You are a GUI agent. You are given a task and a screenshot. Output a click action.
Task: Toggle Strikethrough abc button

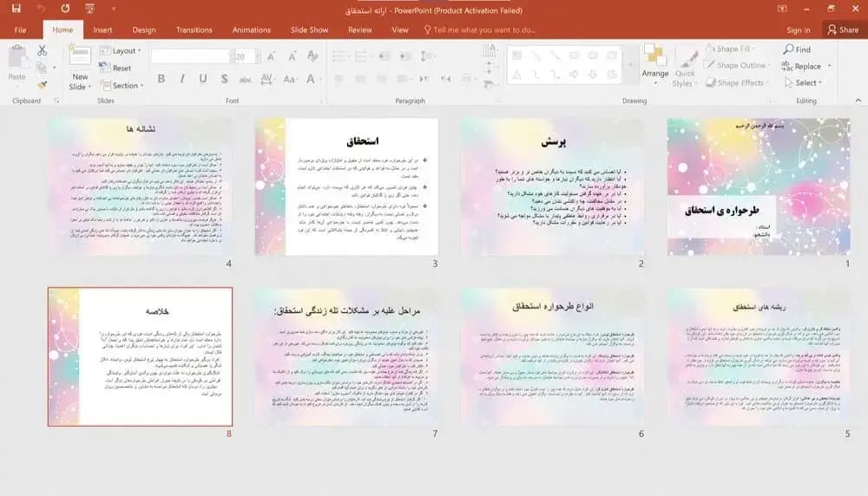coord(246,80)
